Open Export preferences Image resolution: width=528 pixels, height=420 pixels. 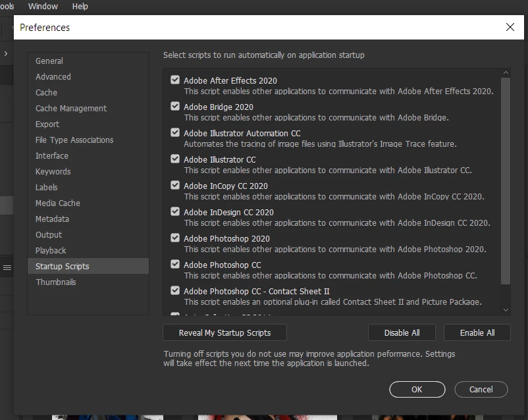point(88,124)
